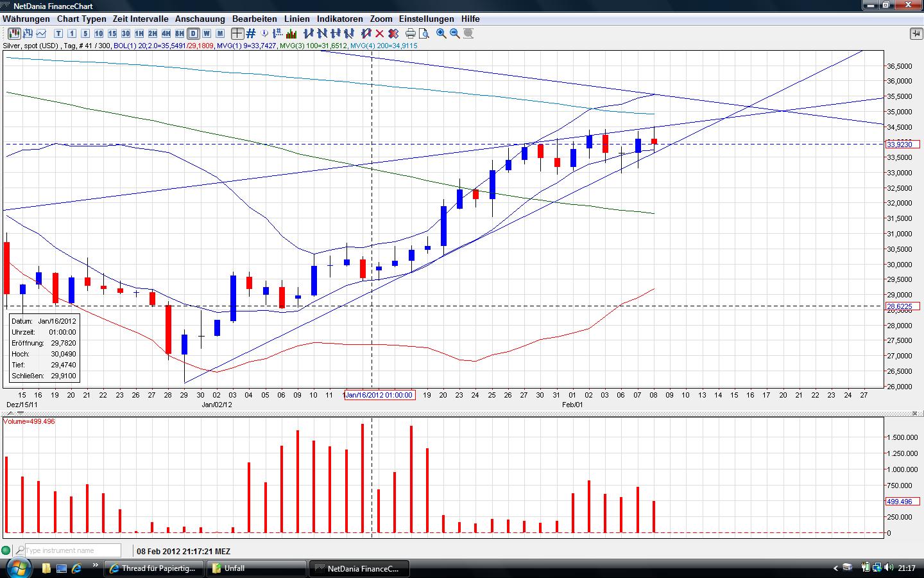Select the 4H interval button
The image size is (924, 578).
click(166, 33)
